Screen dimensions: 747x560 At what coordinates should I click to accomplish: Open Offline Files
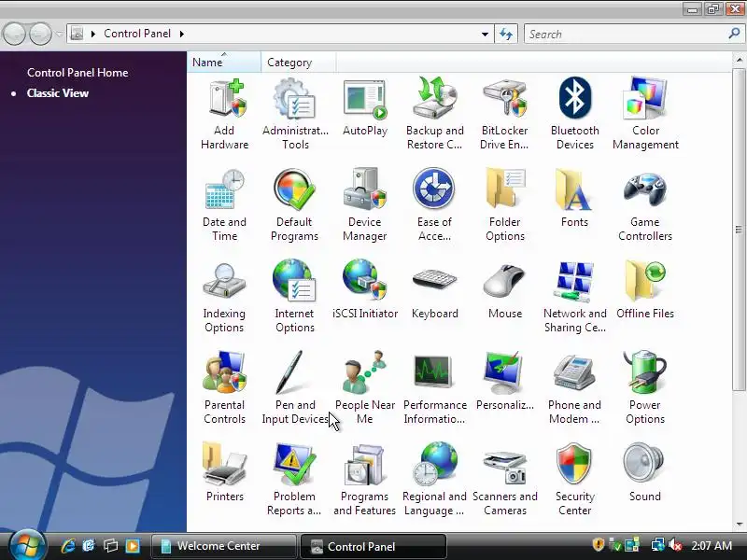(x=645, y=290)
